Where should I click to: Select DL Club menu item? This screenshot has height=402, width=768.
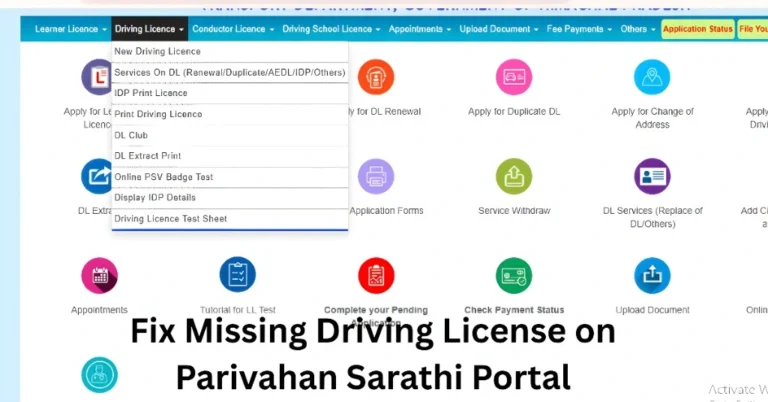click(x=230, y=135)
